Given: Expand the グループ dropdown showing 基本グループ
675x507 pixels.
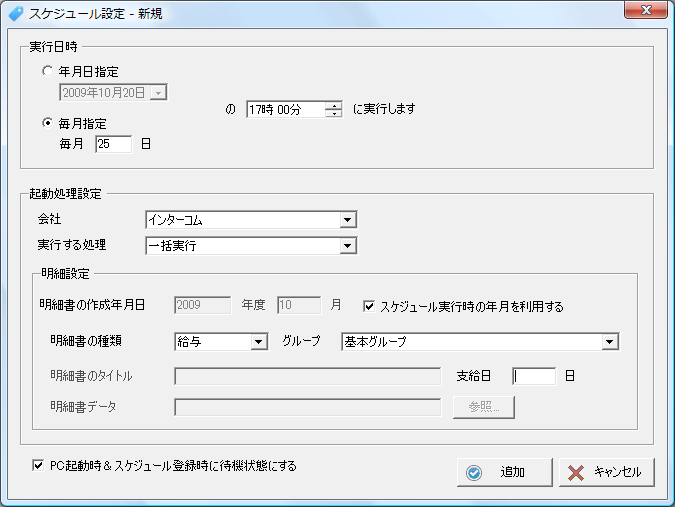Looking at the screenshot, I should [x=609, y=342].
